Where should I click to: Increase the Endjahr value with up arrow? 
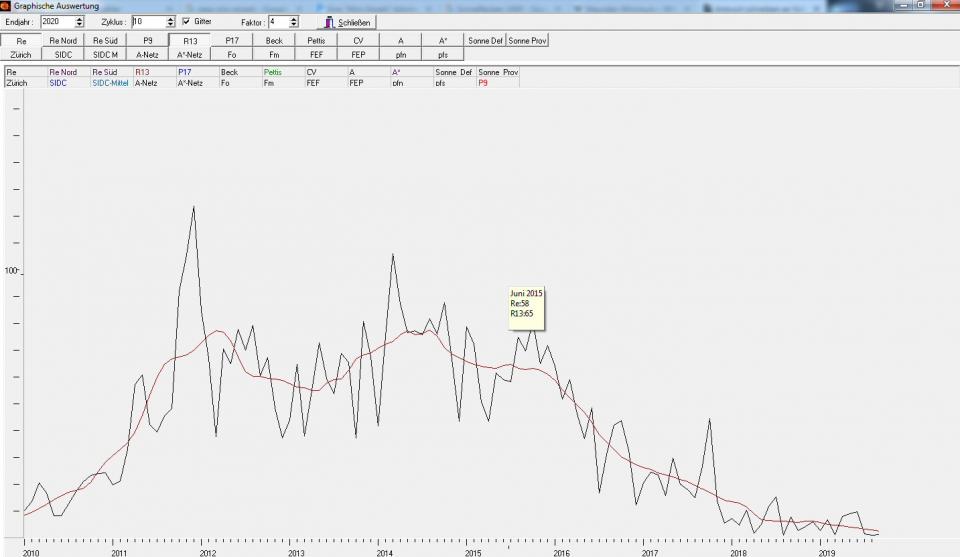point(80,19)
